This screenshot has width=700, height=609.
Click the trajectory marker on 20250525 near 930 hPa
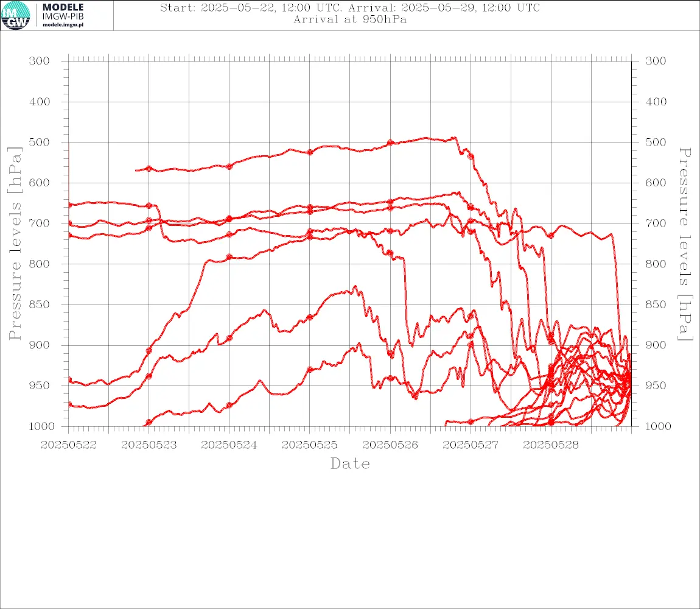(x=310, y=370)
